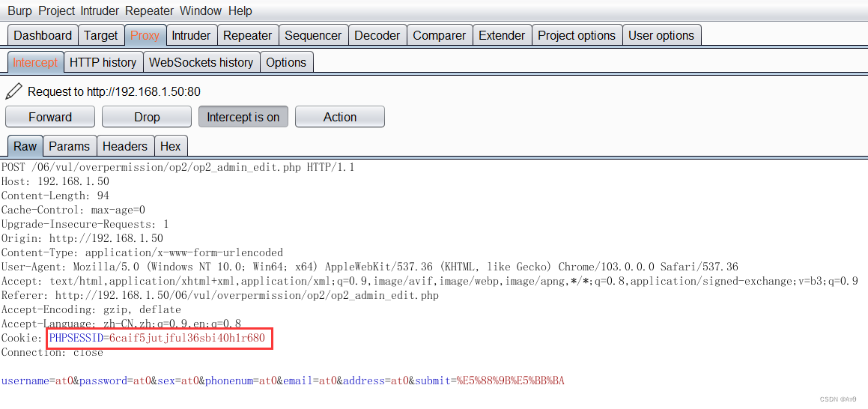Click the Host: 192.168.1.50 header line
Viewport: 868px width, 409px height.
55,181
